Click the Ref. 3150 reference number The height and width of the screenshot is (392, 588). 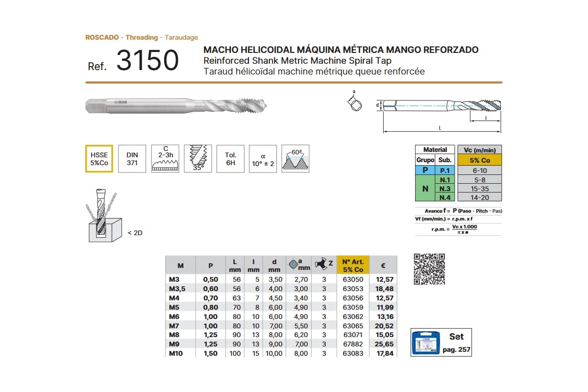[133, 61]
